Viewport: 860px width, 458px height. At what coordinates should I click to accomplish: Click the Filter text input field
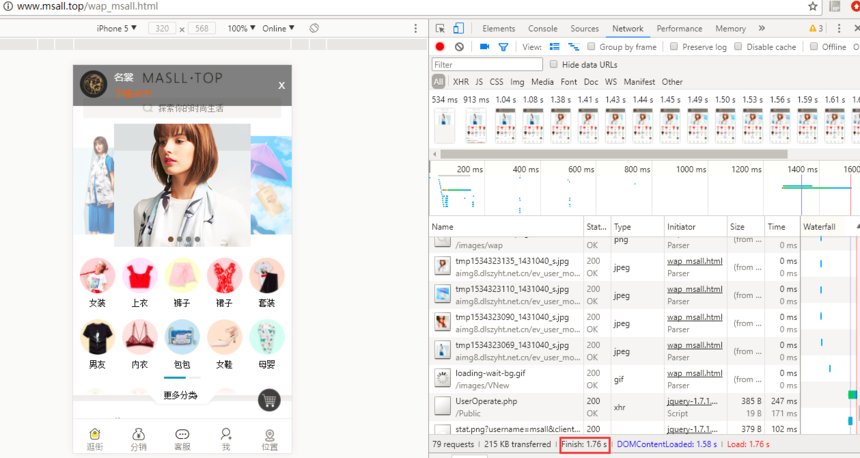pyautogui.click(x=487, y=65)
